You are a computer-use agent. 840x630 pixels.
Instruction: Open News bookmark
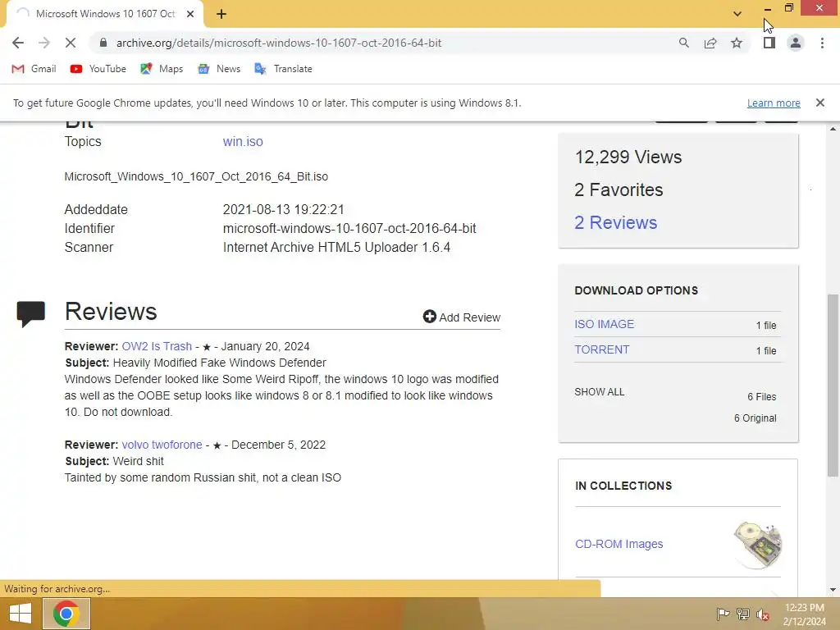[218, 69]
